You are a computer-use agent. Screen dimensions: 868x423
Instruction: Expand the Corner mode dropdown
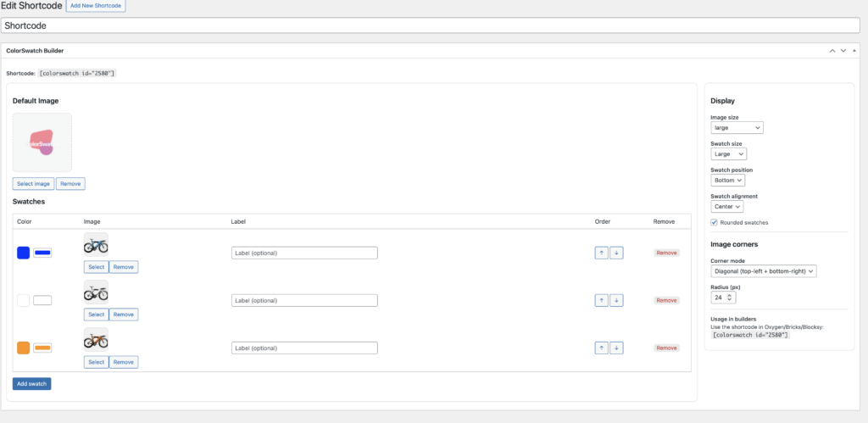763,270
